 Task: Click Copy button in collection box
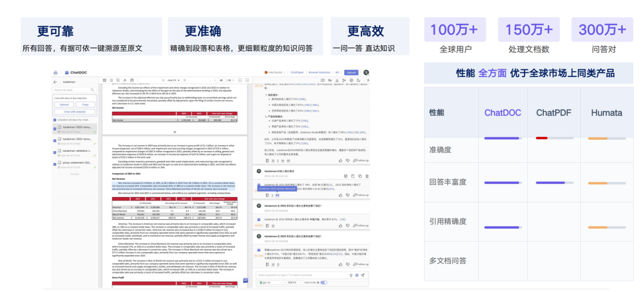[85, 104]
